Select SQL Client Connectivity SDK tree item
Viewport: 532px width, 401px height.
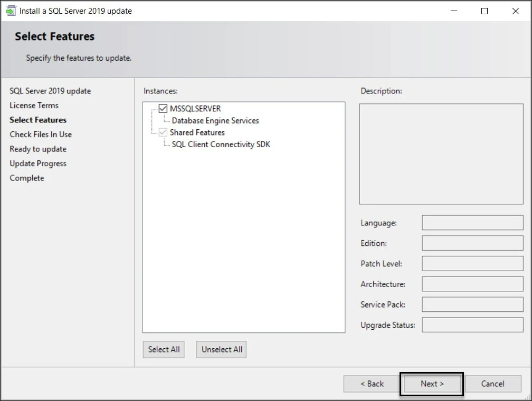click(x=221, y=144)
